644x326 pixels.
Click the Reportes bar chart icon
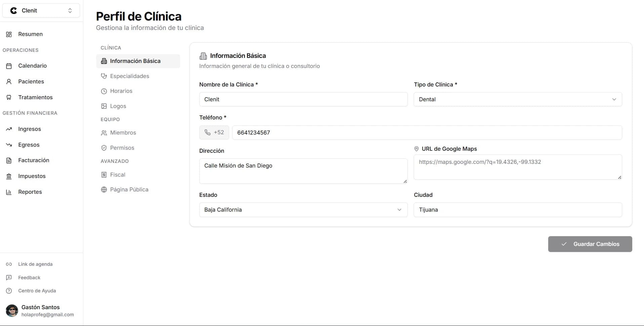click(x=9, y=192)
